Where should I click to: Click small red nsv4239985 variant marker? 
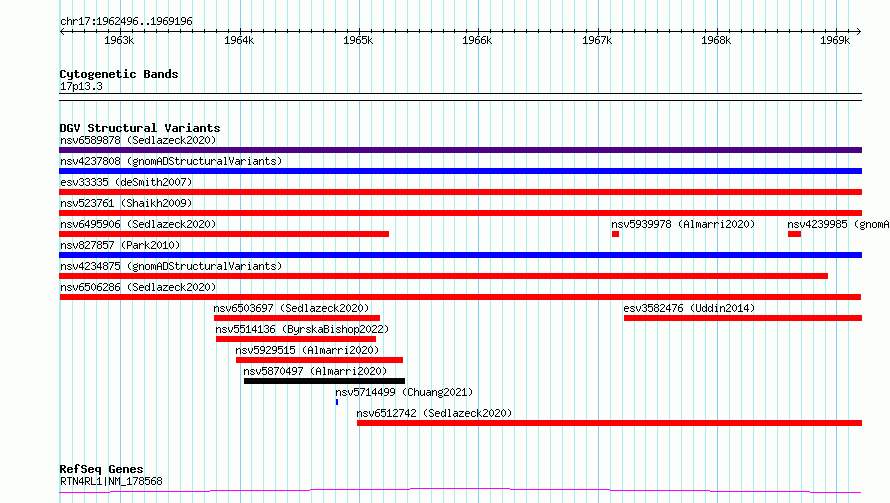795,234
